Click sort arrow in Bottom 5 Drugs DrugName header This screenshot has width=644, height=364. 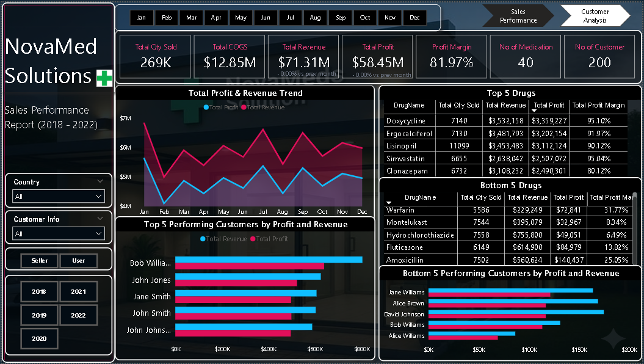pos(389,203)
